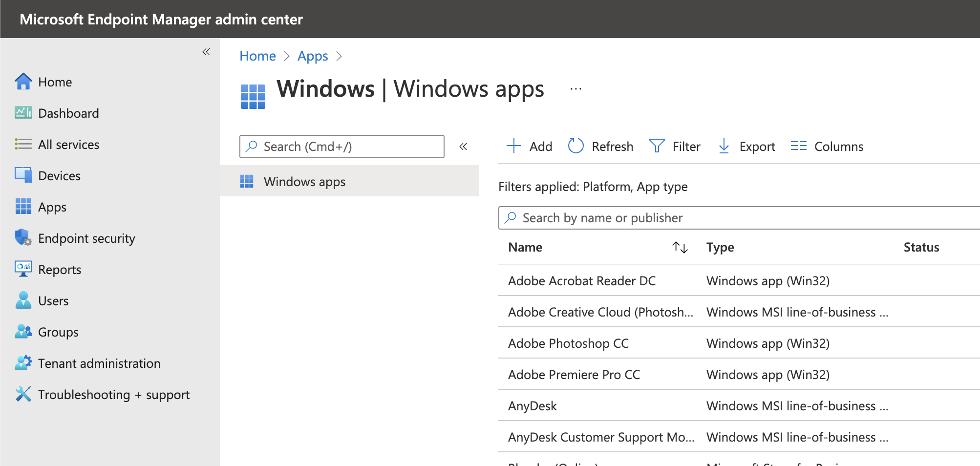Collapse the left navigation sidebar

tap(206, 52)
